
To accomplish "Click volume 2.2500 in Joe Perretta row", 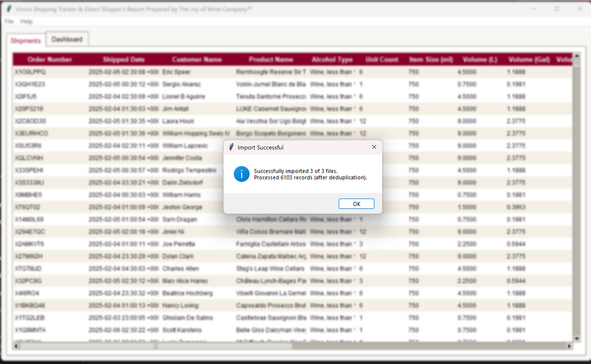I will (x=467, y=244).
